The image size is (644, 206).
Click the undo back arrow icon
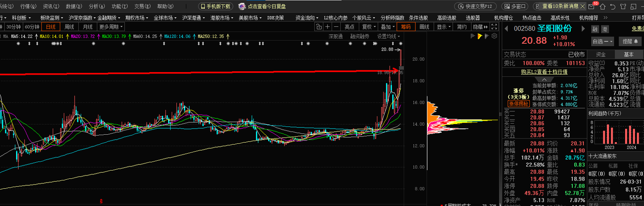pos(613,6)
